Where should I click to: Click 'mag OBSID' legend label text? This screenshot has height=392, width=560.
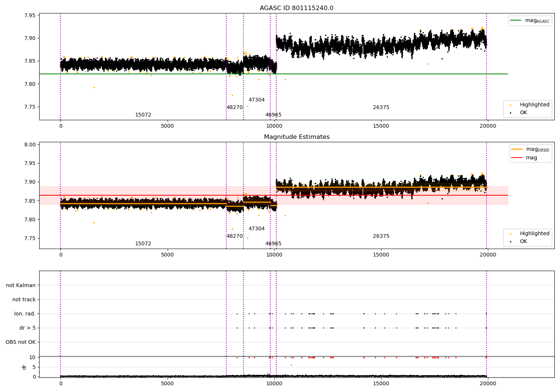point(538,150)
